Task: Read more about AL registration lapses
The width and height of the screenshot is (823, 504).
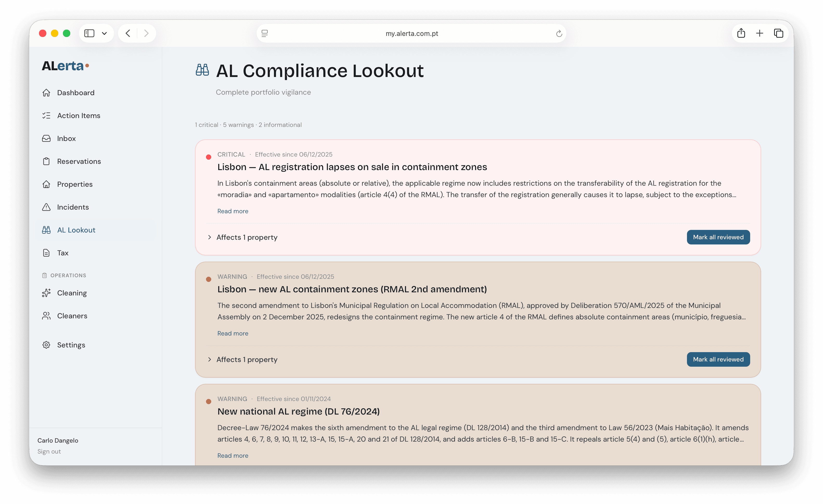Action: pyautogui.click(x=233, y=211)
